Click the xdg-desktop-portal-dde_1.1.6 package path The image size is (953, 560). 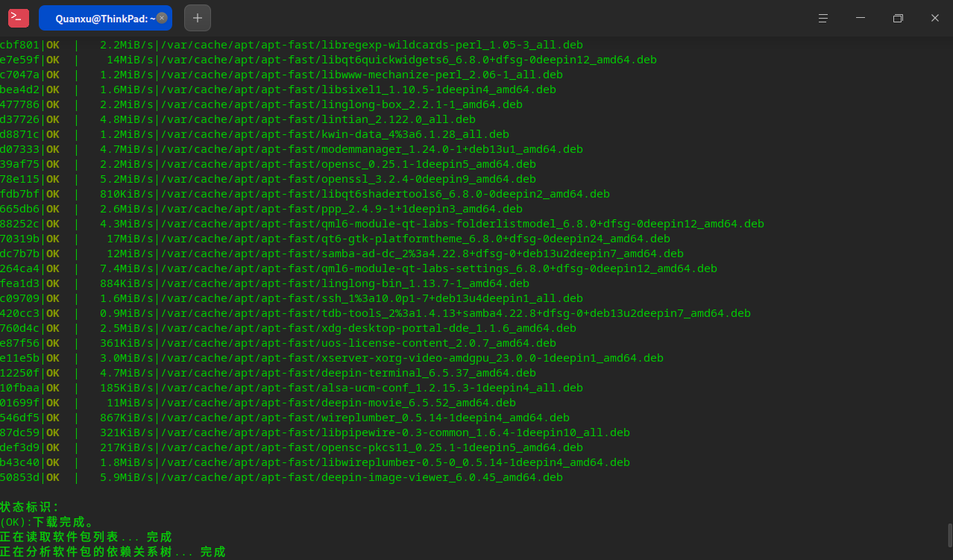[368, 328]
